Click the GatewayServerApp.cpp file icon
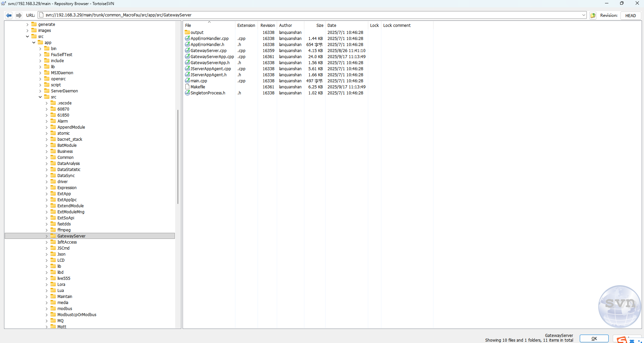This screenshot has height=343, width=644. [x=187, y=57]
